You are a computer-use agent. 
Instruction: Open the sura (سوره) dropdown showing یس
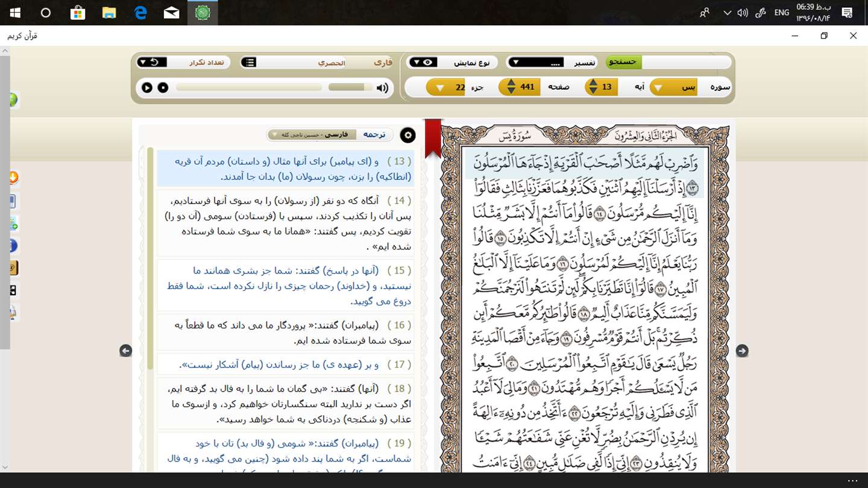[x=673, y=87]
